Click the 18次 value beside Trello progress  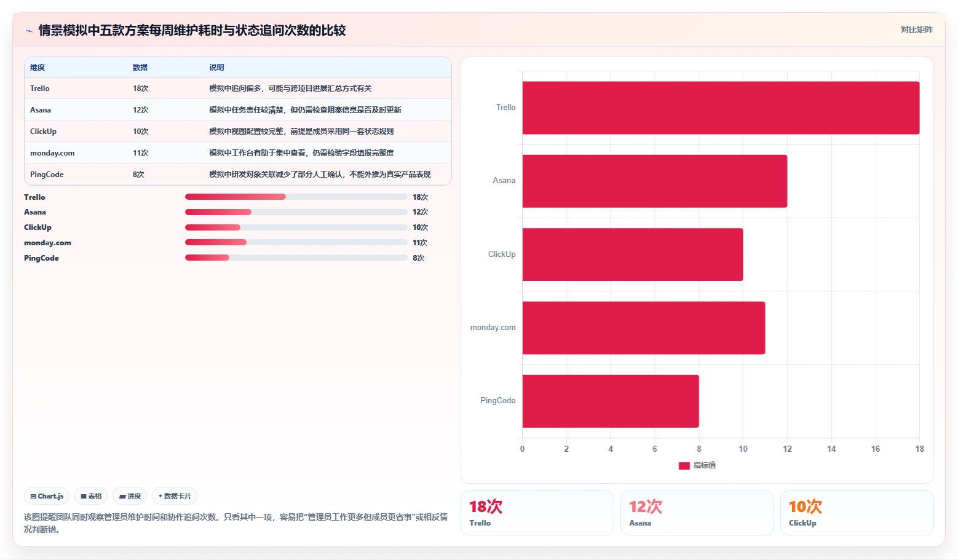421,197
